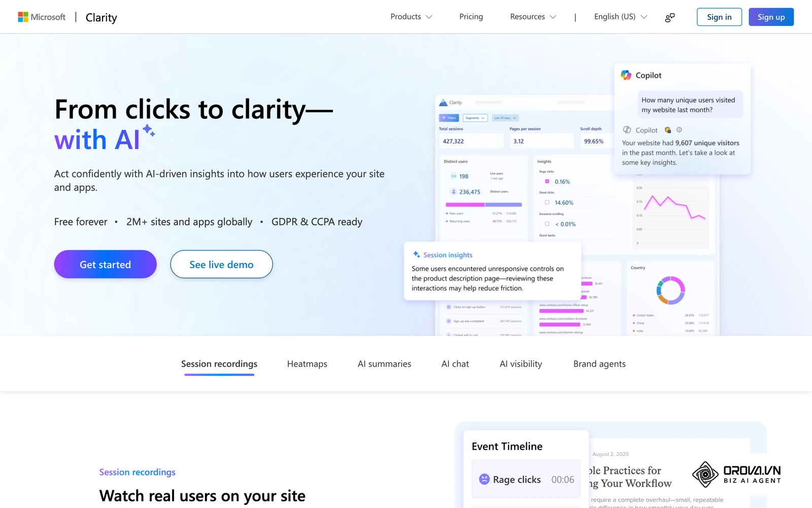Click the Copilot logo icon in chat card
Viewport: 812px width, 508px height.
626,75
